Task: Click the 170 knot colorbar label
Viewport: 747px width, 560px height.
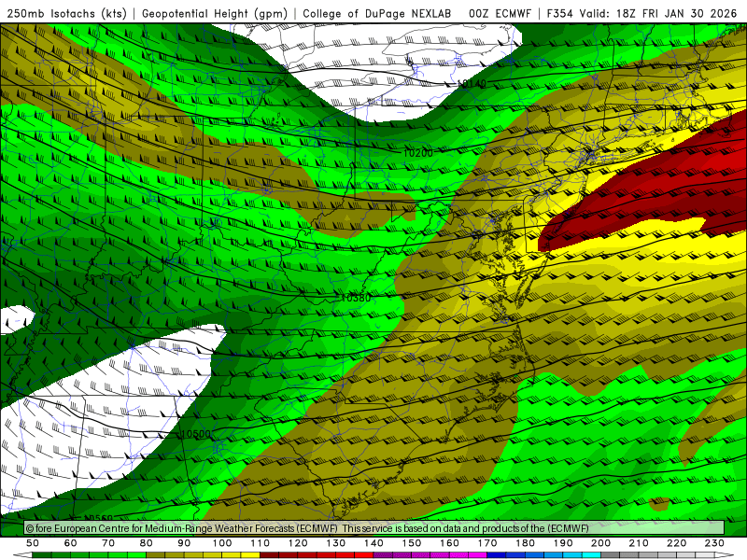Action: point(487,543)
